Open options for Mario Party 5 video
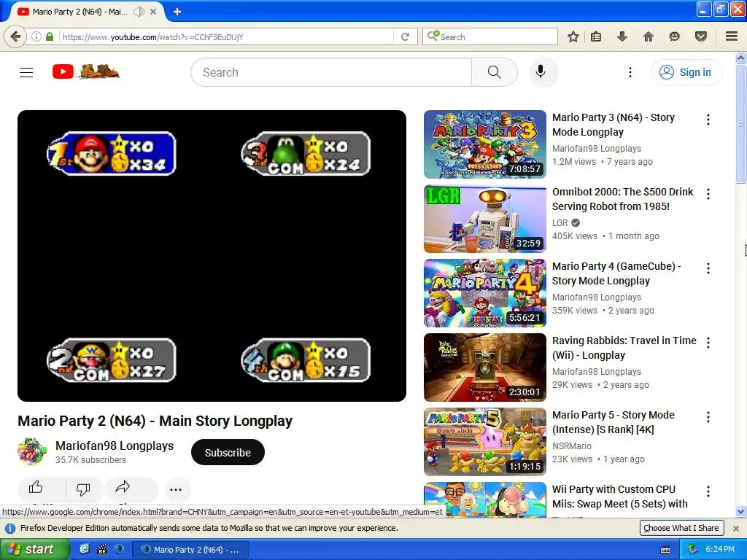The image size is (747, 560). (708, 417)
